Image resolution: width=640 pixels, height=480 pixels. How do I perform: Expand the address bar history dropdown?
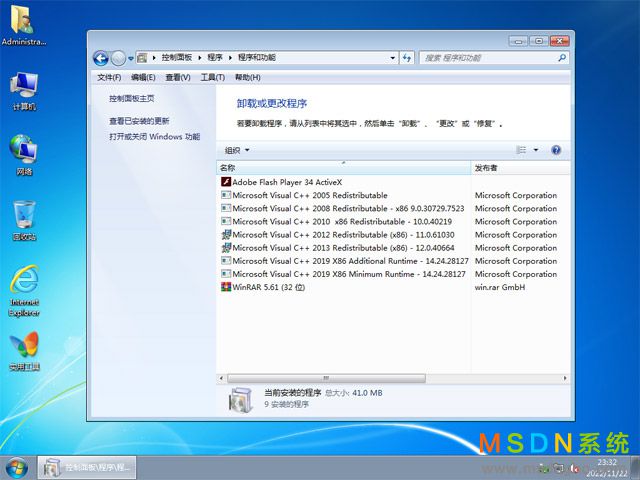[x=392, y=58]
